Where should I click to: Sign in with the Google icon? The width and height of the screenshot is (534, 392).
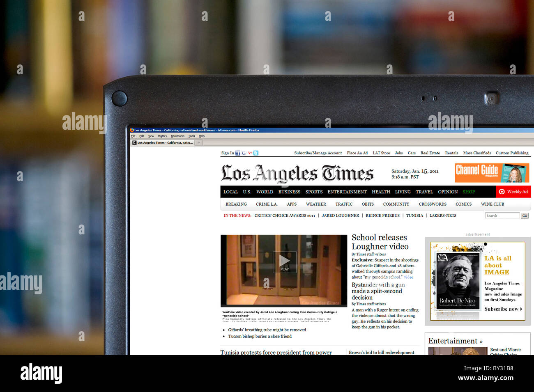coord(244,153)
